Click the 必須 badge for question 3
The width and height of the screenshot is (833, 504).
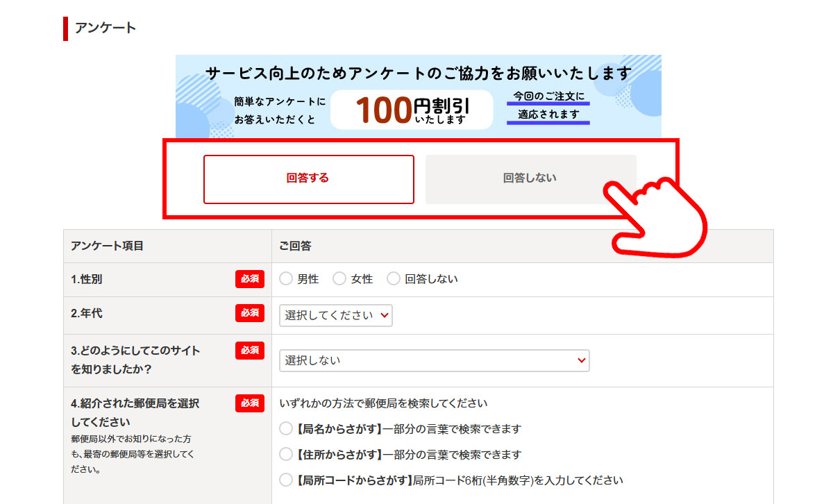tap(249, 351)
